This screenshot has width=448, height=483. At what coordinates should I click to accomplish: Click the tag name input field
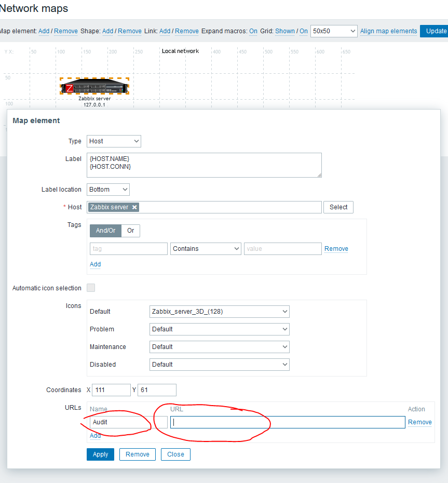129,249
